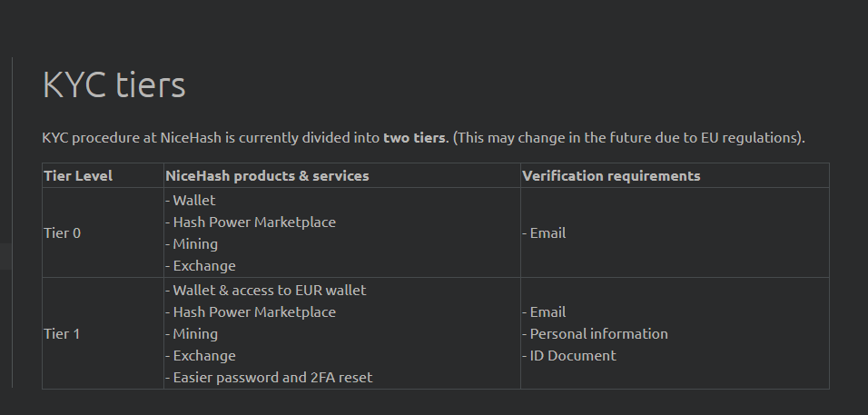
Task: Click "Email" requirement in Tier 1 row
Action: point(547,312)
